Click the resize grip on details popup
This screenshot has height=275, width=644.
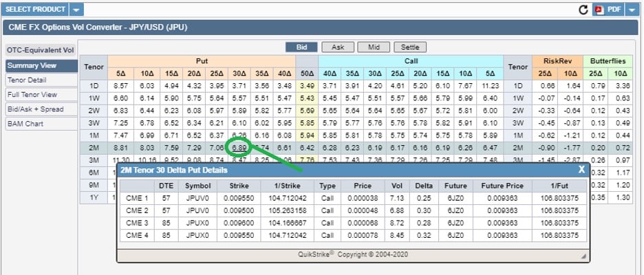pyautogui.click(x=583, y=256)
